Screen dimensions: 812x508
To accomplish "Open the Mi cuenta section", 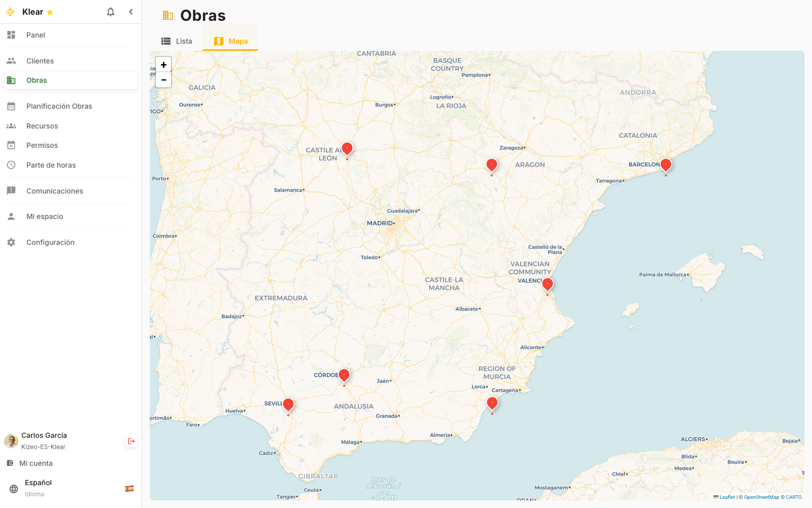I will (x=36, y=463).
